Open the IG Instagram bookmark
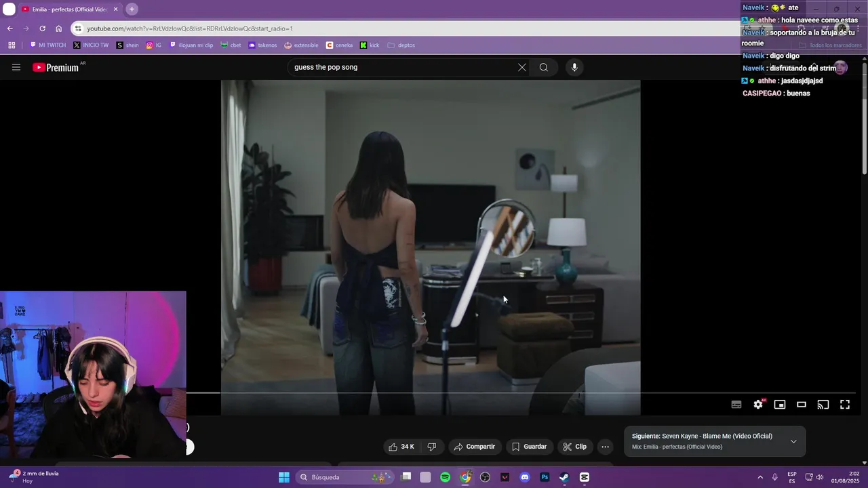Image resolution: width=868 pixels, height=488 pixels. click(154, 45)
